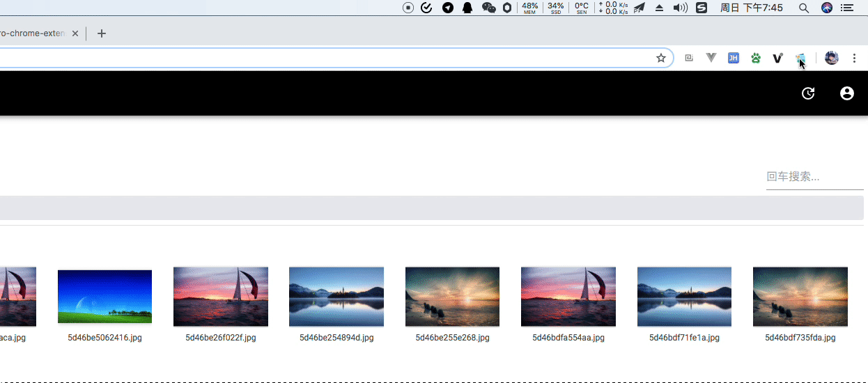Viewport: 868px width, 383px height.
Task: Click the green paw extension icon
Action: pos(756,58)
